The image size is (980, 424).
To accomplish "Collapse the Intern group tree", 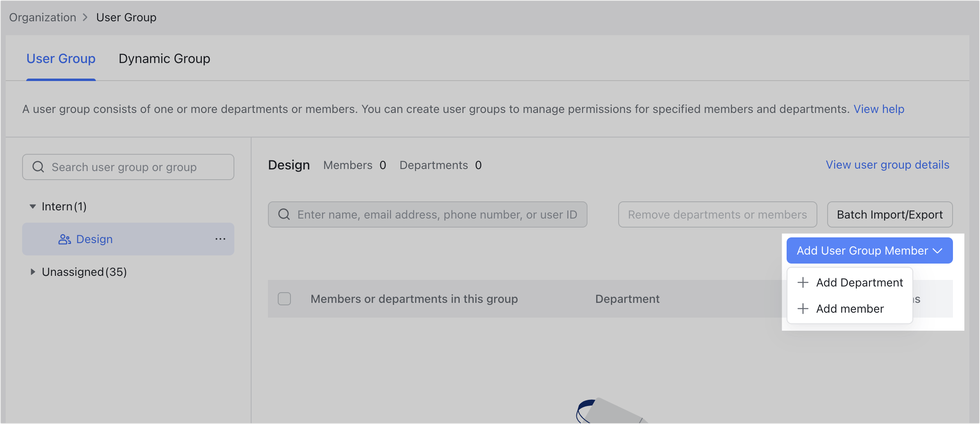I will (33, 206).
